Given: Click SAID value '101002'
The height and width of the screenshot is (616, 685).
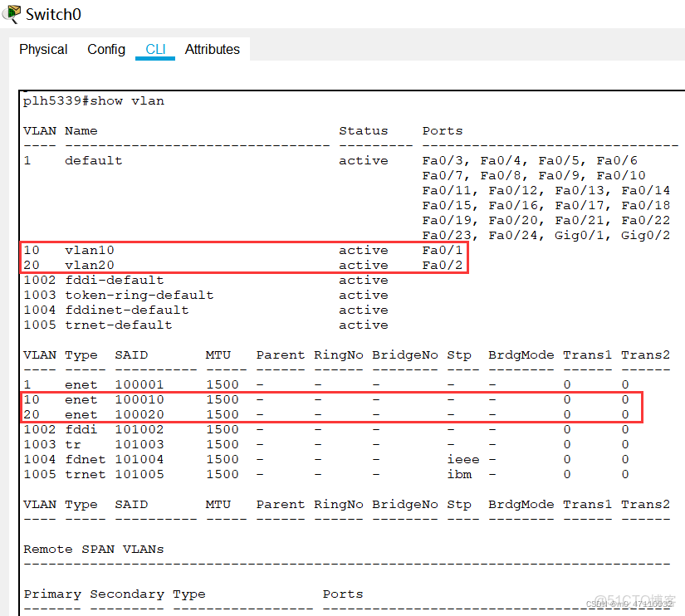Looking at the screenshot, I should (139, 429).
